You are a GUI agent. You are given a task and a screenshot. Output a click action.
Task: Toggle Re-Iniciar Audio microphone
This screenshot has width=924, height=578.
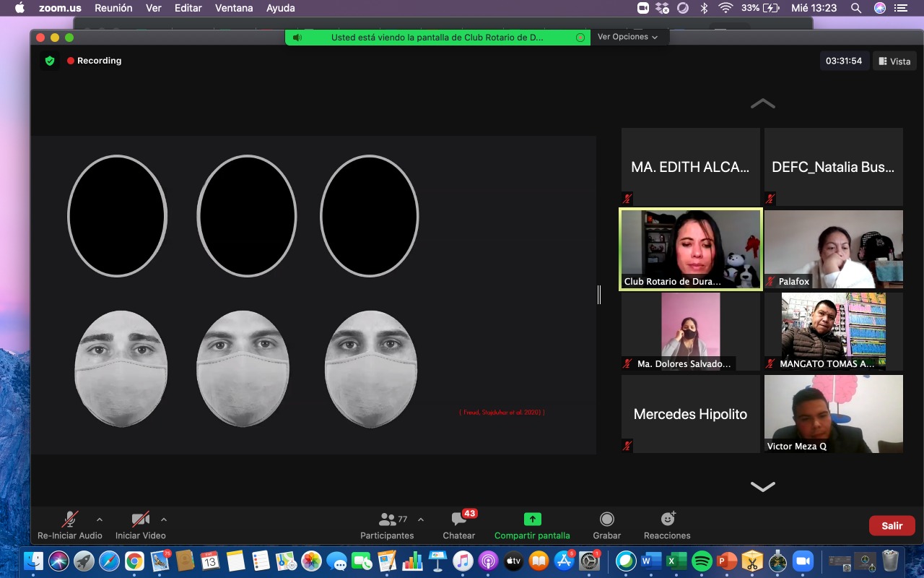tap(69, 519)
